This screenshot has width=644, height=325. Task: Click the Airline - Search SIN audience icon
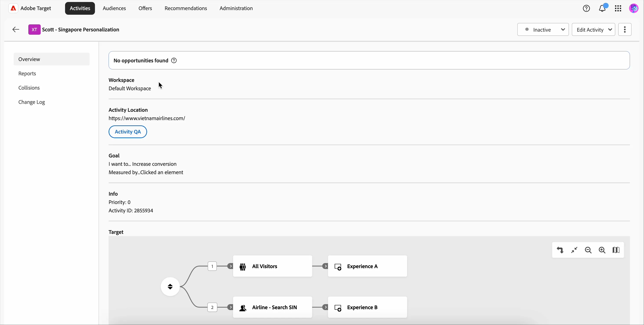pos(242,308)
